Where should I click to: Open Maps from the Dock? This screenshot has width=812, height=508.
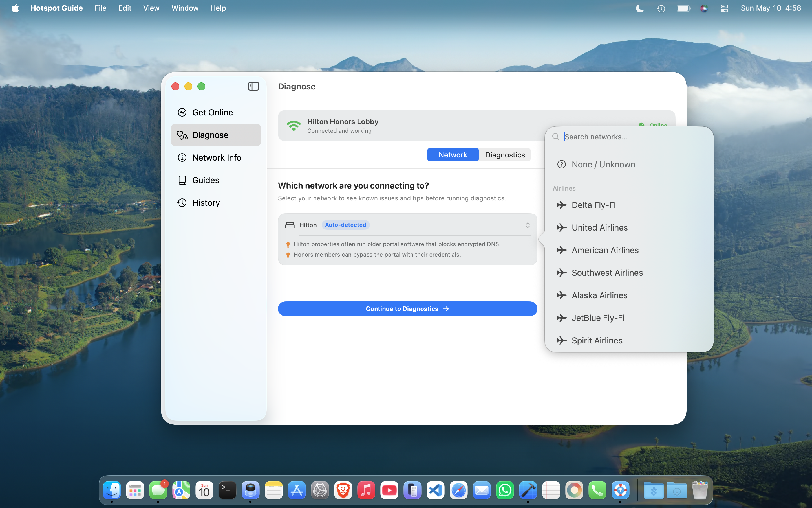coord(181,491)
